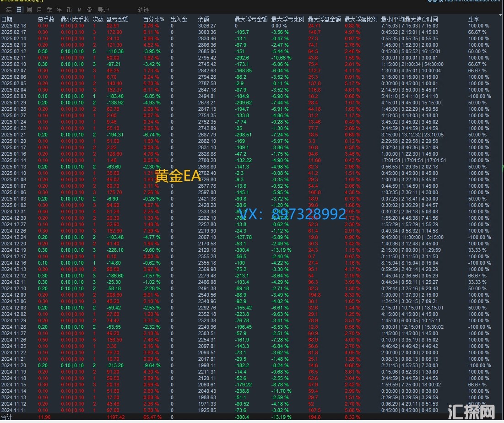This screenshot has width=504, height=423.
Task: Click loss amount -226.10
Action: tap(115, 250)
